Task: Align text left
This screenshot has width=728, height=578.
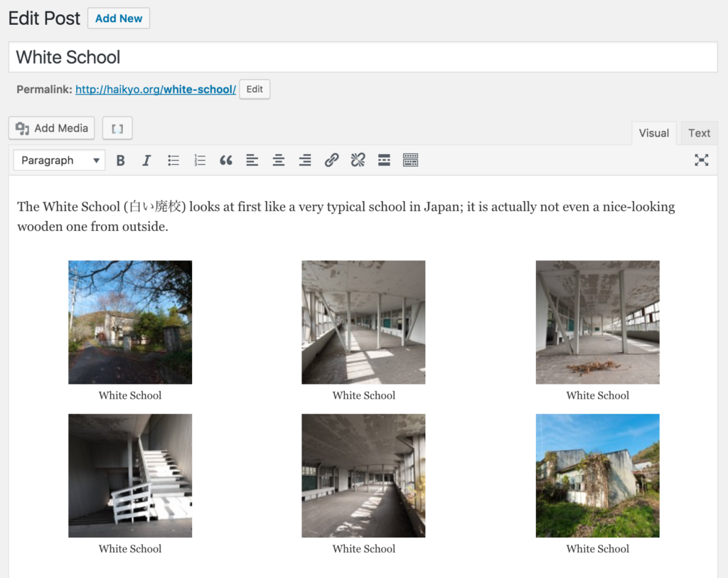Action: coord(252,161)
